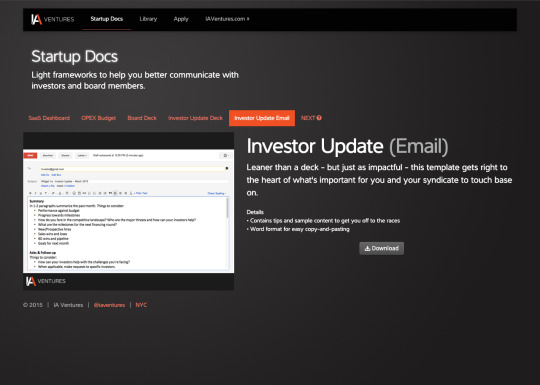Click the NEXT arrow link

(x=311, y=118)
